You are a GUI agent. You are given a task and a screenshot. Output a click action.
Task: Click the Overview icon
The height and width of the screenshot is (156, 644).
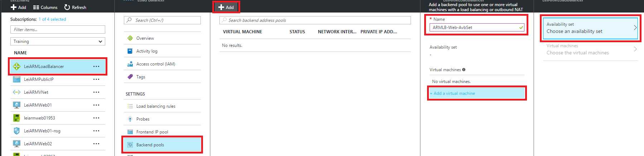point(130,38)
